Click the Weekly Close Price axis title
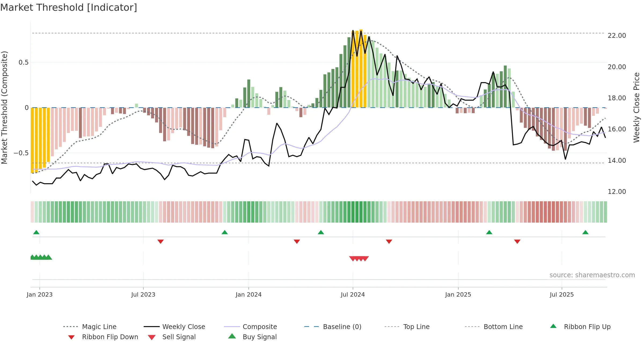Viewport: 644px width, 362px height. (x=636, y=108)
